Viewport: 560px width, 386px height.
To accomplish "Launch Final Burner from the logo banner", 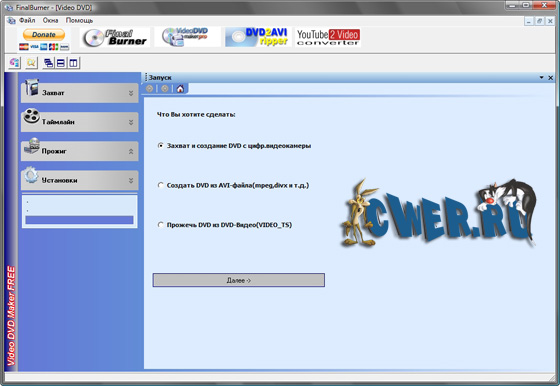I will [115, 37].
